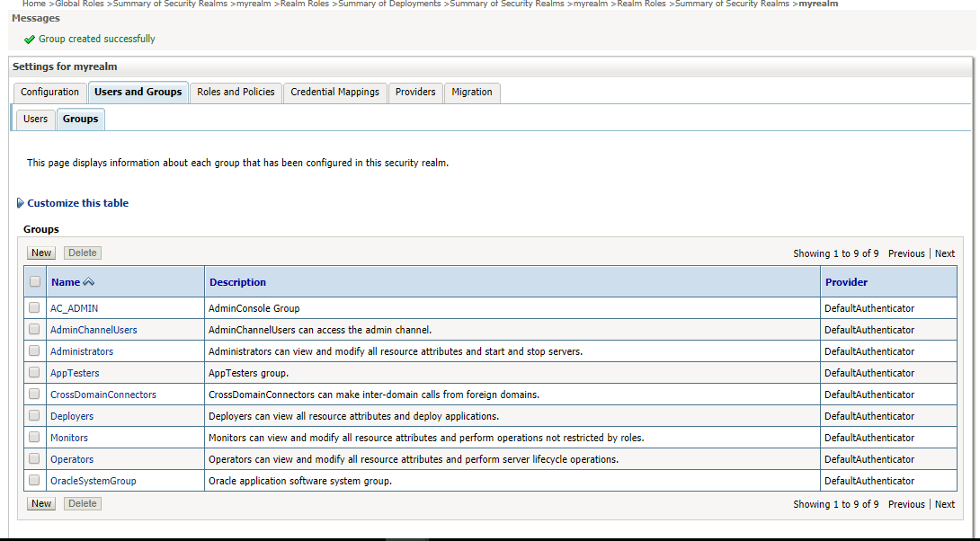Open the AppTesters group link

pyautogui.click(x=75, y=373)
